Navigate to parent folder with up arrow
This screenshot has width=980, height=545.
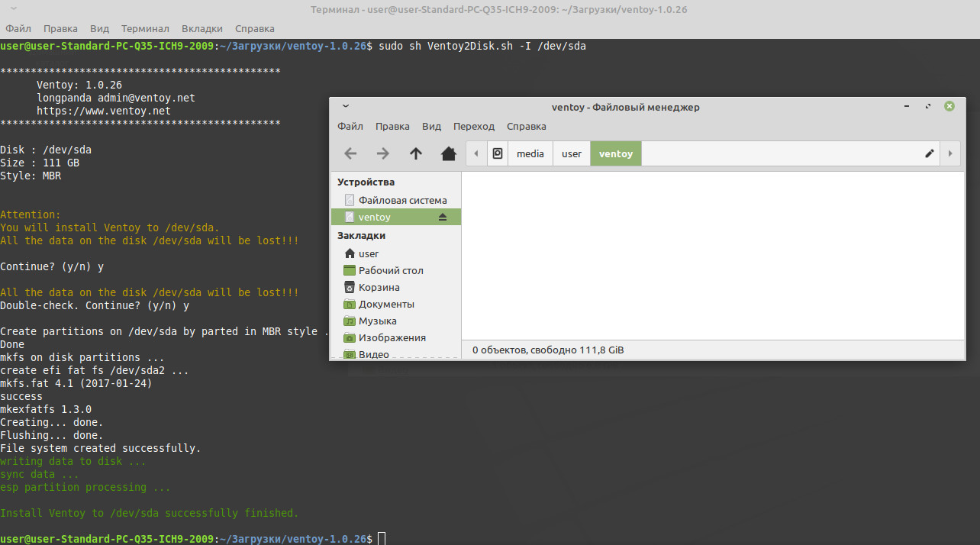(416, 153)
